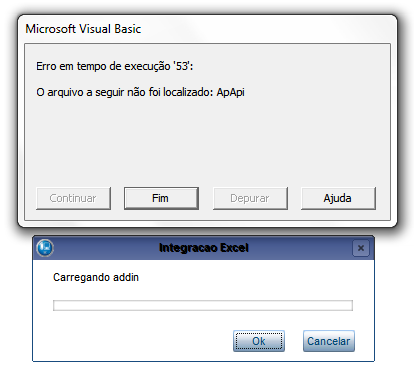Screen dimensions: 414x381
Task: Select the runtime error '53' message line
Action: [x=115, y=66]
